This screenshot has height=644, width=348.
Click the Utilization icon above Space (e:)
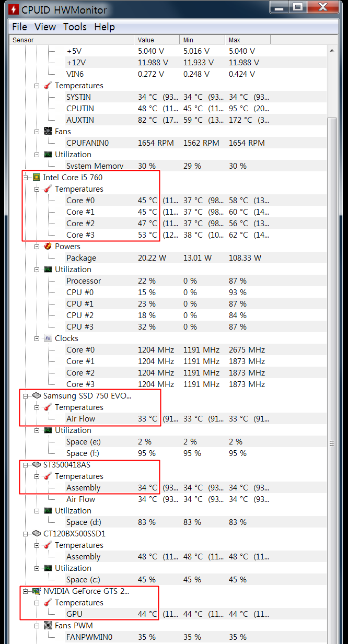pyautogui.click(x=48, y=430)
